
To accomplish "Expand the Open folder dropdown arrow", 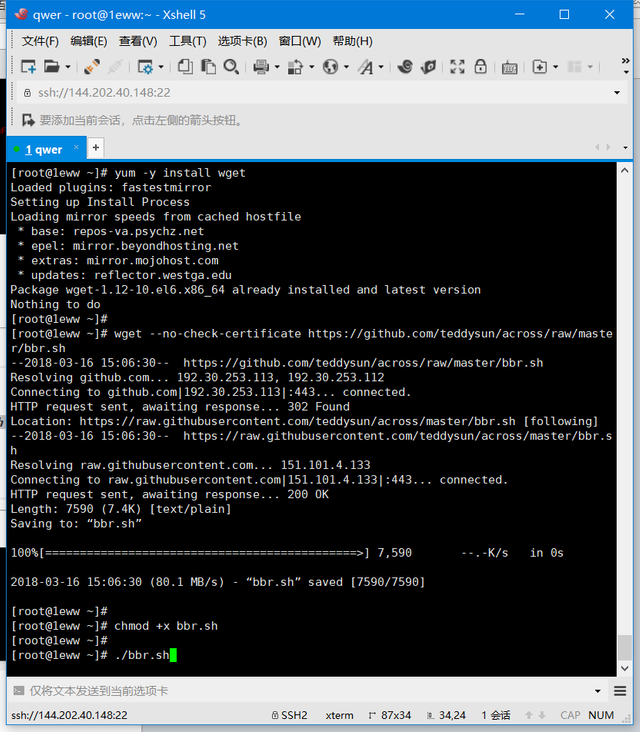I will (68, 67).
